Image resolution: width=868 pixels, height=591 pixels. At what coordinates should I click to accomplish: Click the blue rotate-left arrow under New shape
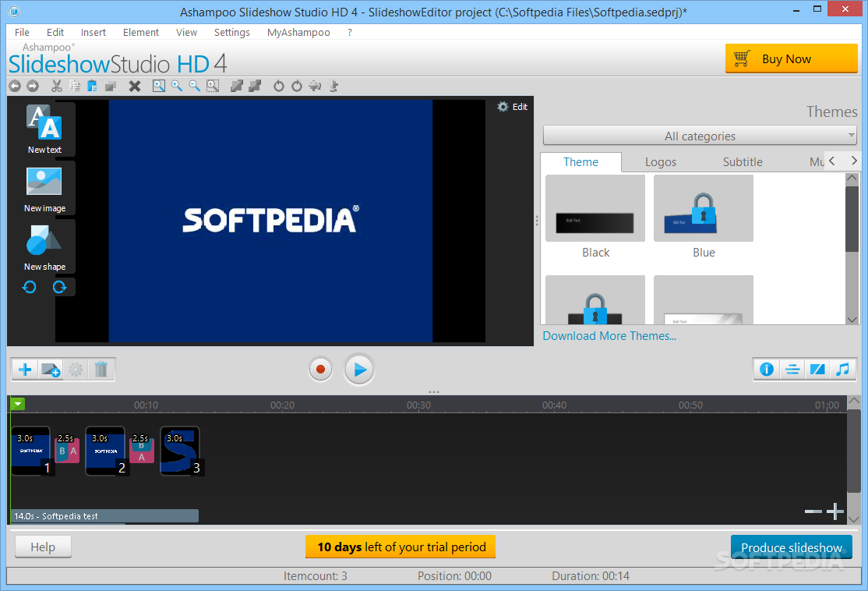point(30,287)
